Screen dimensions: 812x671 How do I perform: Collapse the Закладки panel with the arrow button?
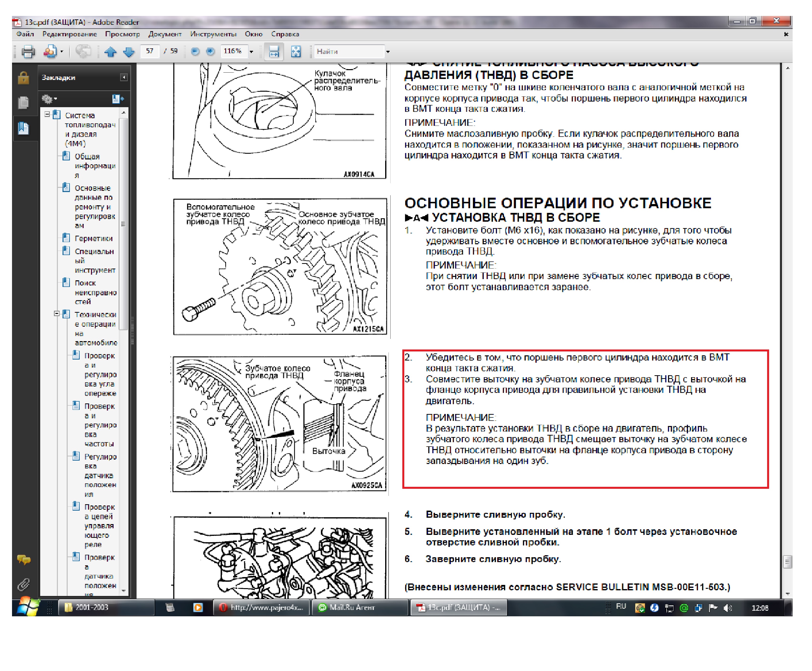(124, 77)
